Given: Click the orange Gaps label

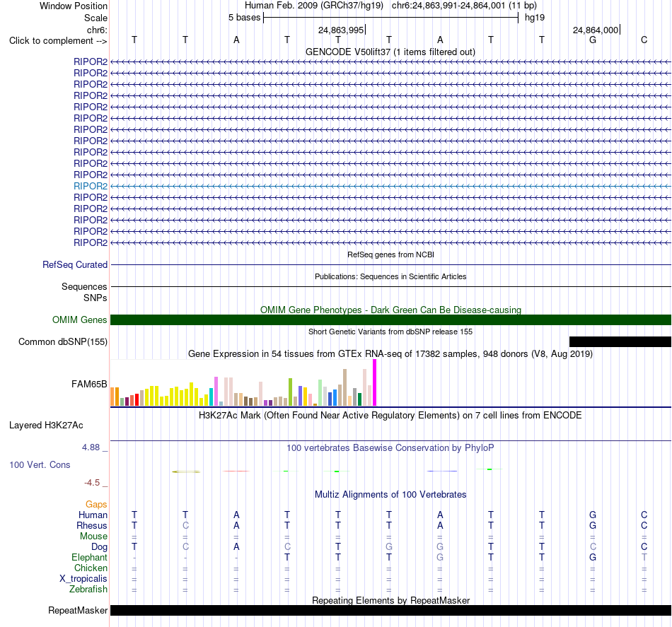Looking at the screenshot, I should click(x=96, y=505).
